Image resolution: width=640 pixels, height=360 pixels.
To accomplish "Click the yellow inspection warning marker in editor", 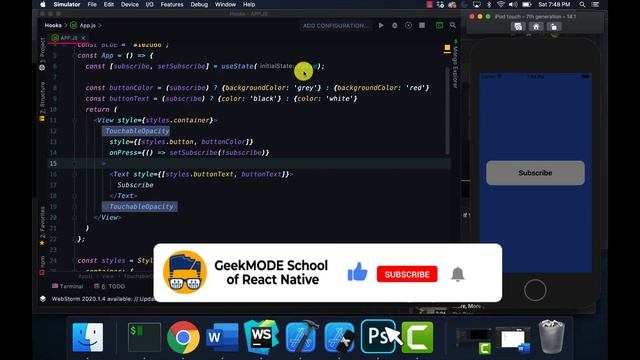I will pyautogui.click(x=447, y=48).
